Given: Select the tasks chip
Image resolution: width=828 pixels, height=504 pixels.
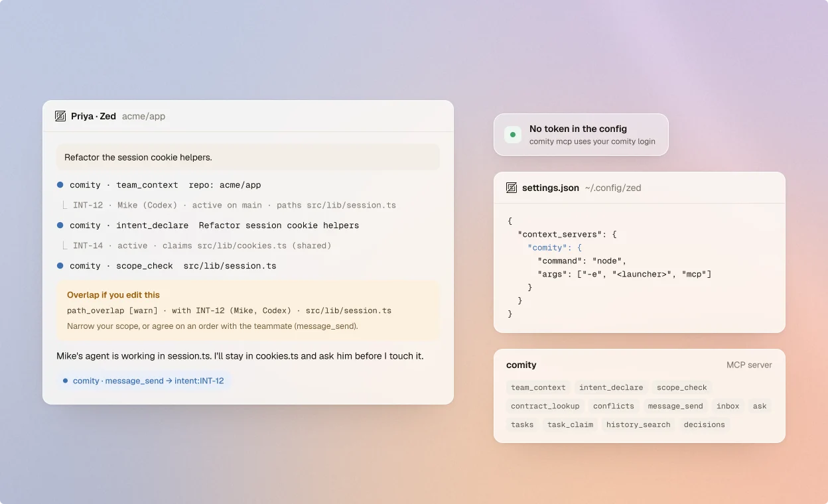Looking at the screenshot, I should tap(522, 424).
